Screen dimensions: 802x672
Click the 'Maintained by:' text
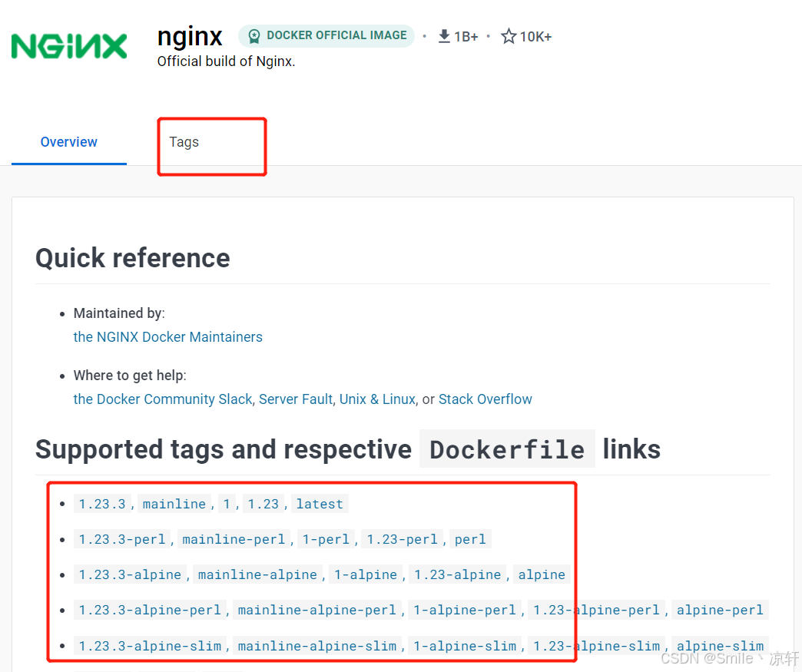point(119,313)
